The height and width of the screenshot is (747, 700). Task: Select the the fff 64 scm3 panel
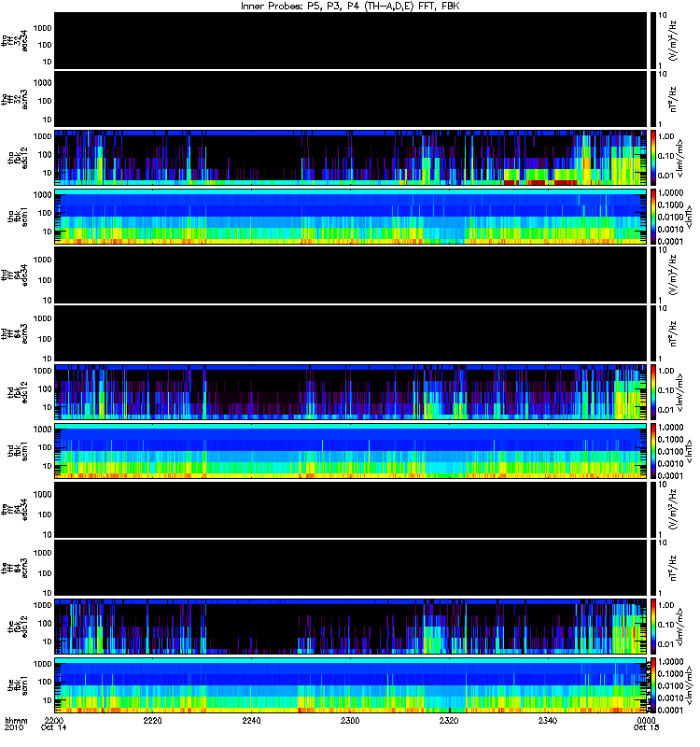351,568
